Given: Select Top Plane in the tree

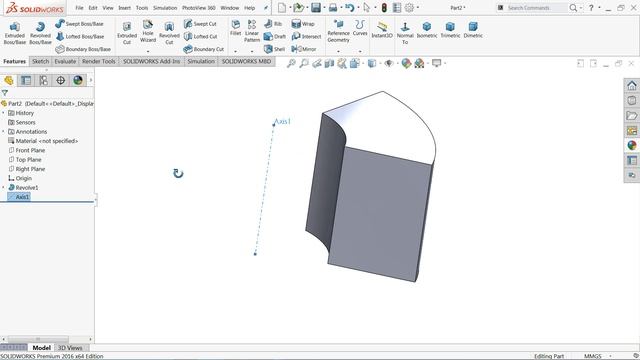Looking at the screenshot, I should 24,160.
